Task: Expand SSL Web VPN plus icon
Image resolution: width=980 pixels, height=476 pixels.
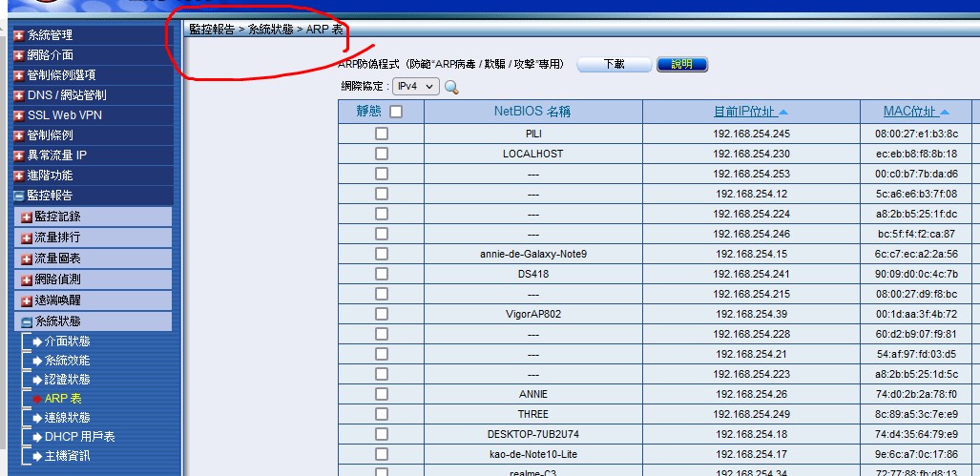Action: (x=18, y=115)
